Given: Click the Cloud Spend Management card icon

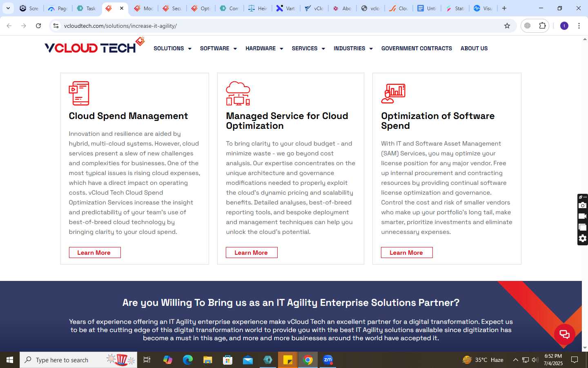Looking at the screenshot, I should 79,93.
